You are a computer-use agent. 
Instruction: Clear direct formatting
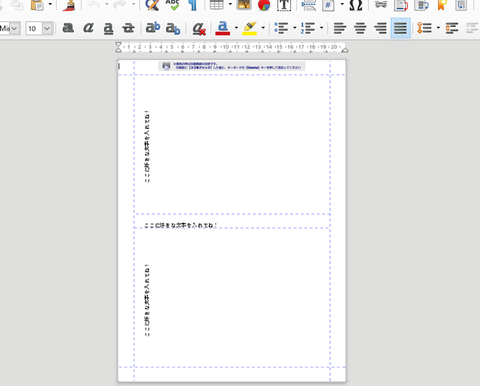pyautogui.click(x=199, y=28)
